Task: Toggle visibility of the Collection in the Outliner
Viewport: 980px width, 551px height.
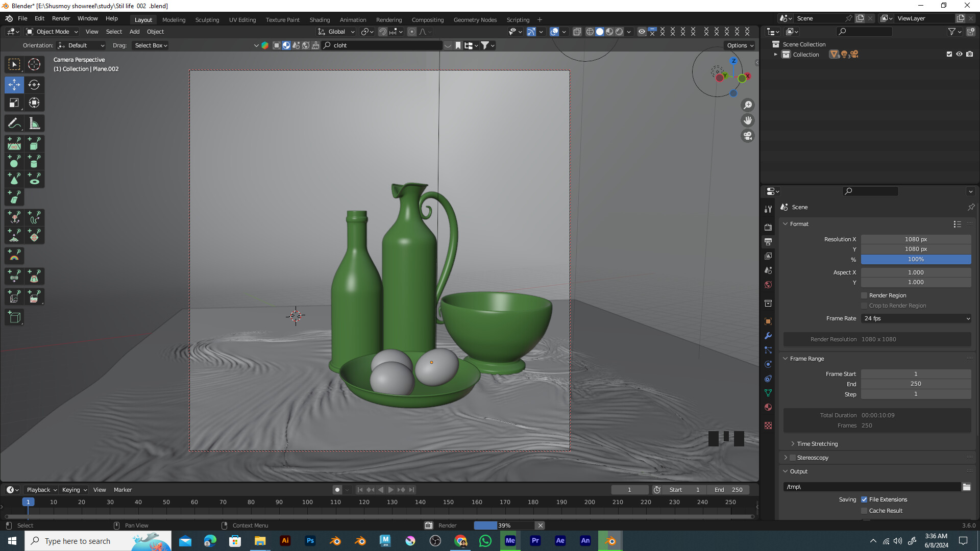Action: click(x=960, y=54)
